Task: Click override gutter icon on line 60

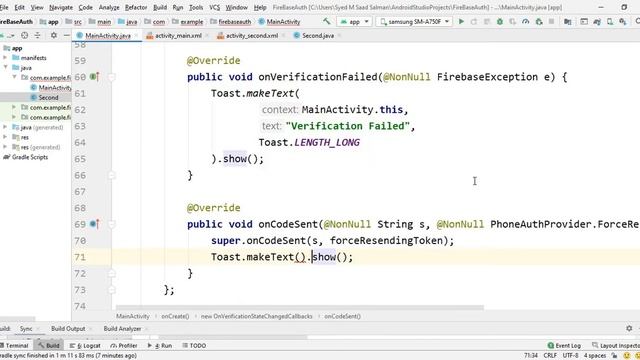Action: [x=94, y=77]
